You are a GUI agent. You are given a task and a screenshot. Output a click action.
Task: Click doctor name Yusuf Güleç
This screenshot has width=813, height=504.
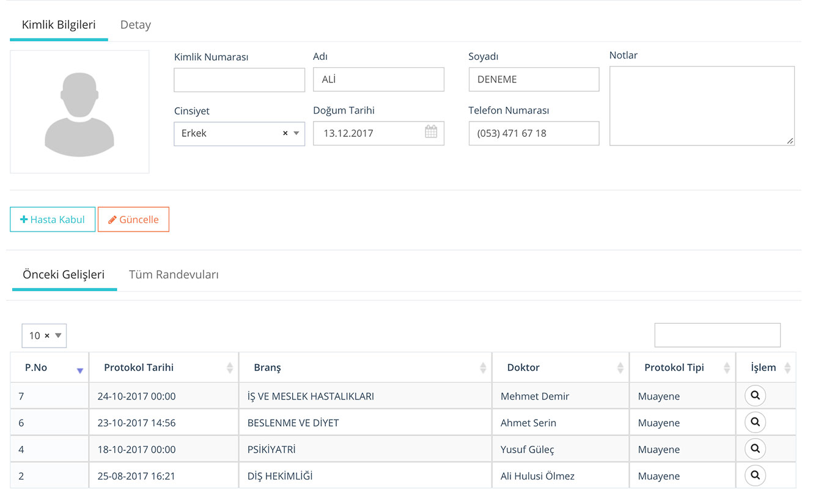(x=528, y=450)
